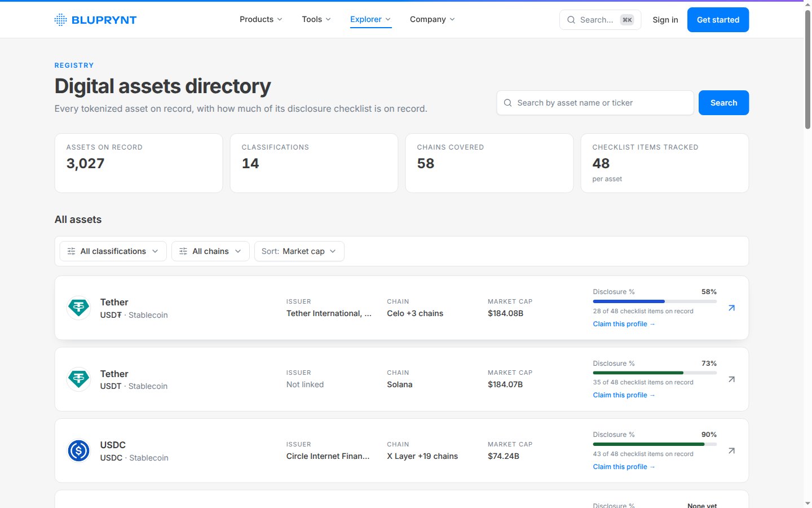This screenshot has height=508, width=812.
Task: Click the header Search box with ⌘K
Action: [600, 20]
